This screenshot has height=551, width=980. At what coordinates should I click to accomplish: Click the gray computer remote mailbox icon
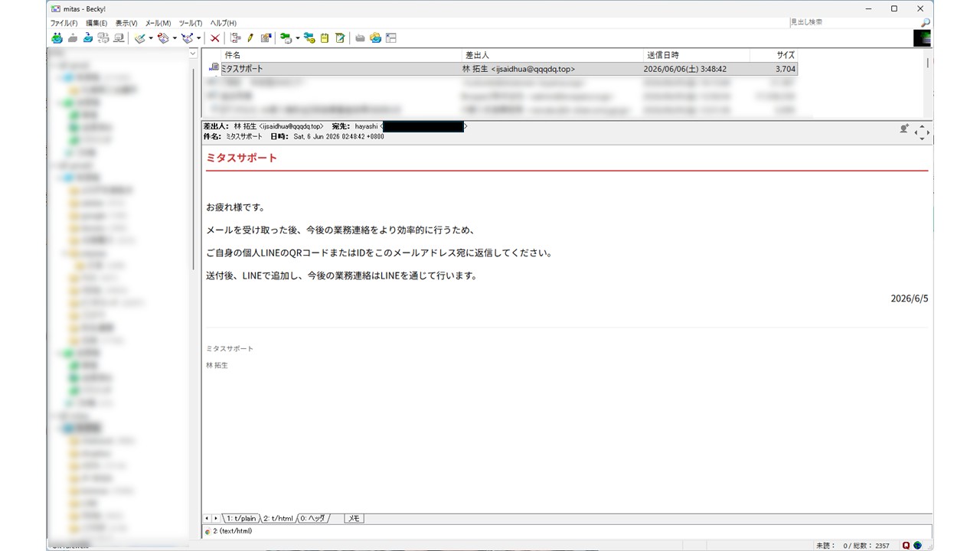coord(119,38)
